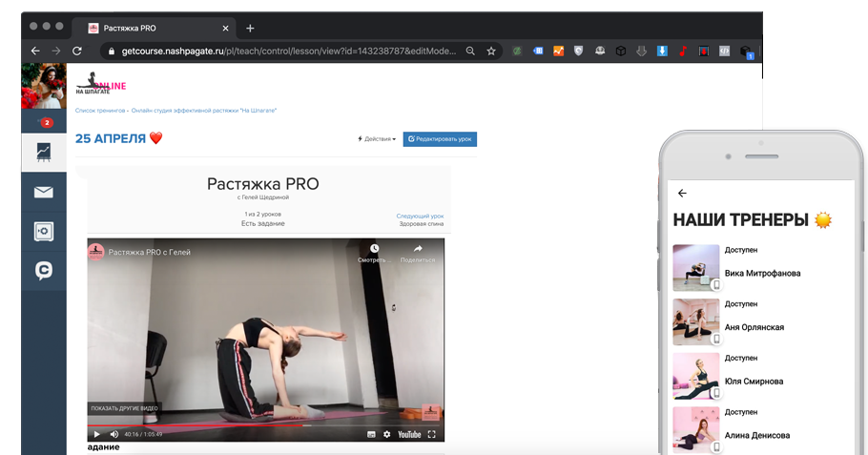Open the black cube extension with badge

tap(746, 52)
